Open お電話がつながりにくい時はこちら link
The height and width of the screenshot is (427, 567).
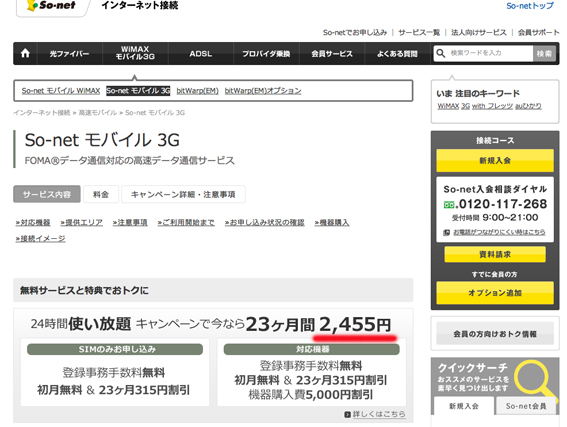pos(499,232)
